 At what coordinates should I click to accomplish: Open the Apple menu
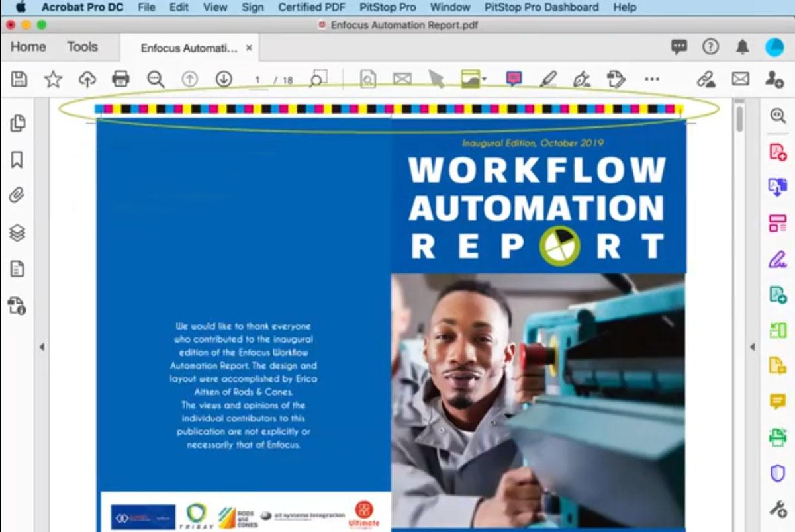coord(20,7)
